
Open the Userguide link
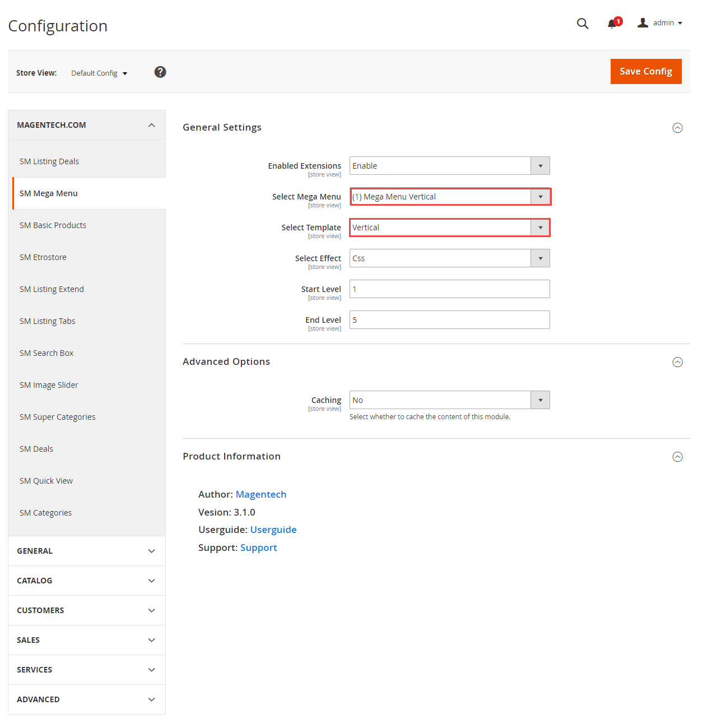[x=273, y=530]
